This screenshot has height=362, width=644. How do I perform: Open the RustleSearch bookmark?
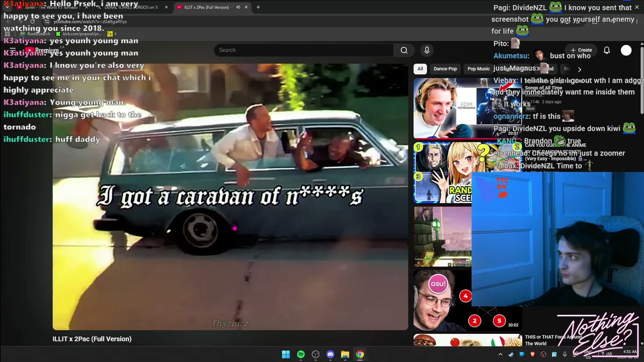[35, 34]
